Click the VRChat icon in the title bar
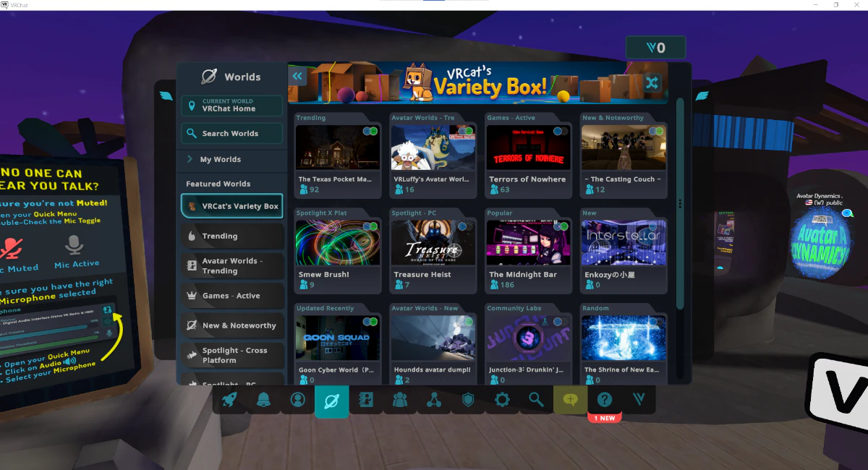 point(5,5)
